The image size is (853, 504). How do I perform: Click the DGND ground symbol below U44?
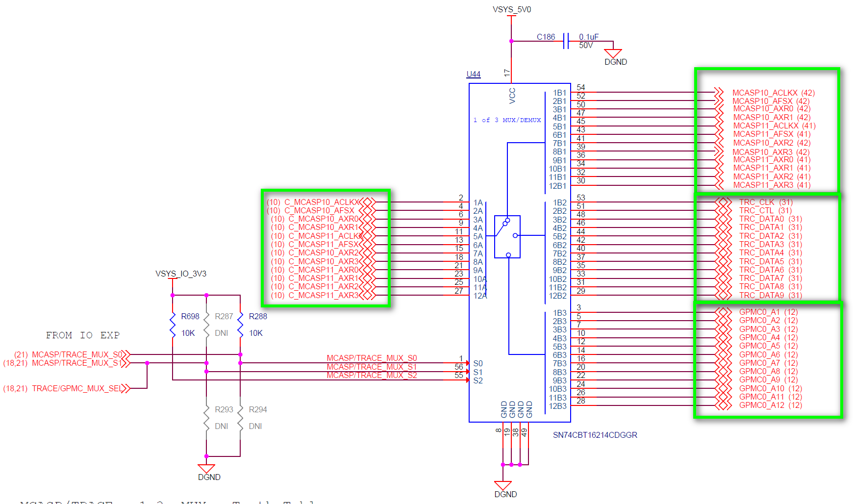pos(503,486)
